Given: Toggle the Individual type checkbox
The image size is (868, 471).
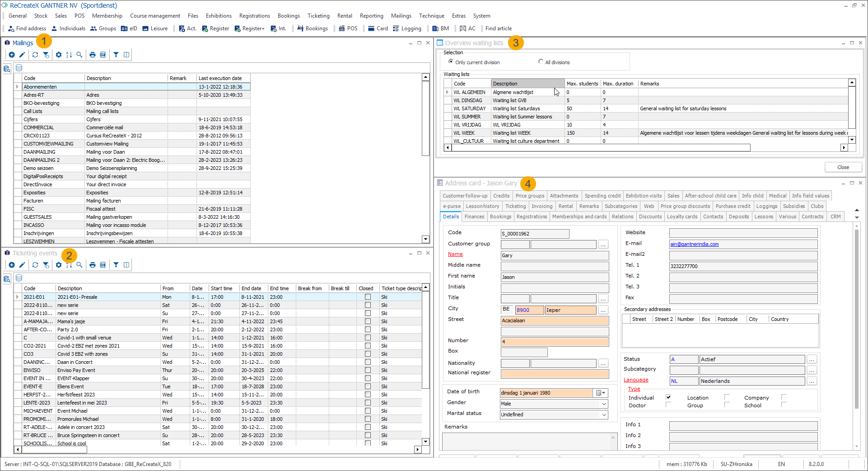Looking at the screenshot, I should tap(668, 397).
